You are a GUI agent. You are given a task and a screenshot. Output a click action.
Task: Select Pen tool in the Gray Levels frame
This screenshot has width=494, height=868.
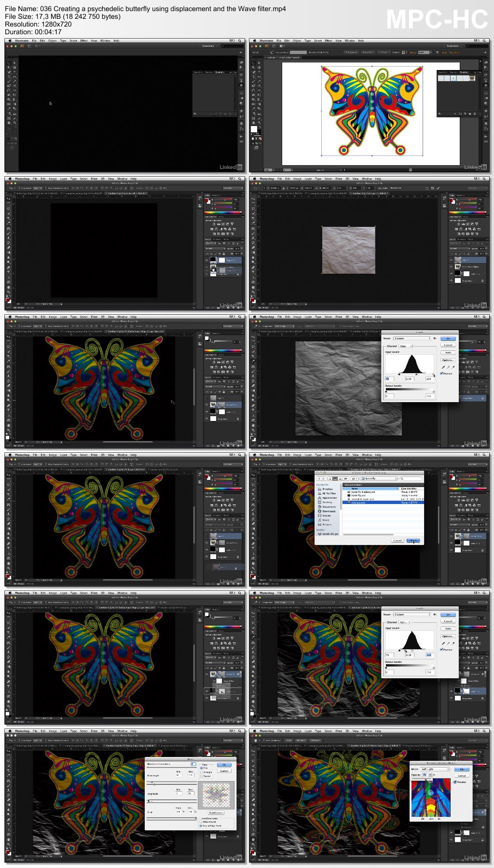(253, 406)
